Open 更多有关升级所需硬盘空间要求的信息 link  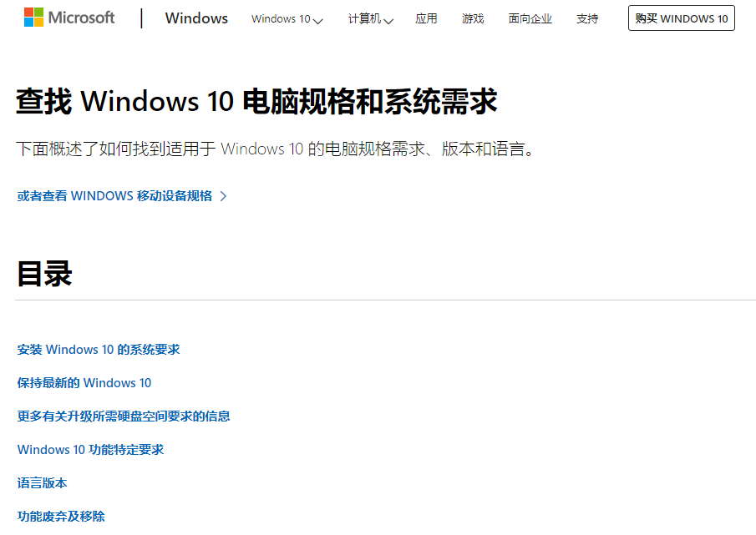coord(123,416)
